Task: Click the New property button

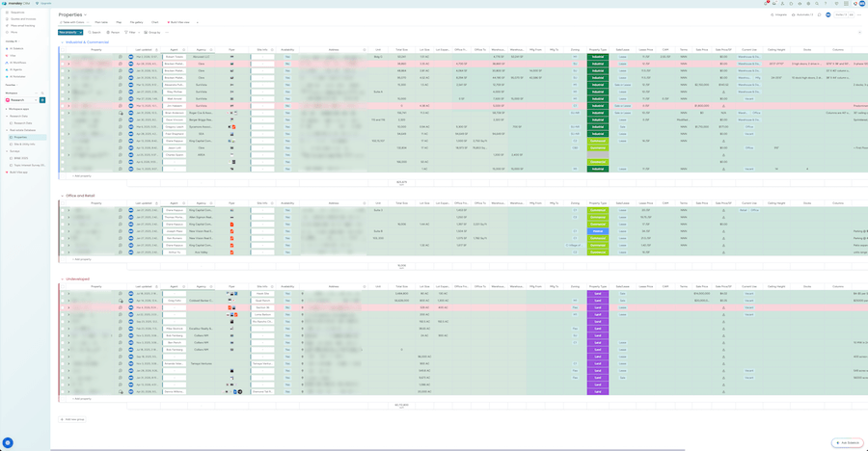Action: (x=68, y=33)
